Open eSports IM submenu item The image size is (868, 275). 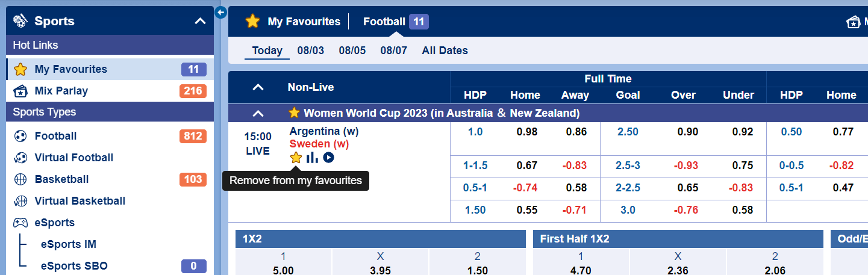coord(68,244)
